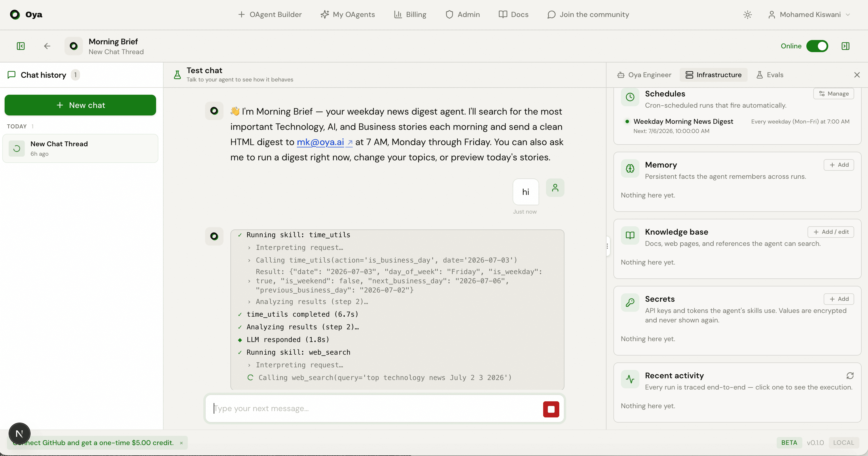868x456 pixels.
Task: Open the Docs page
Action: point(513,14)
